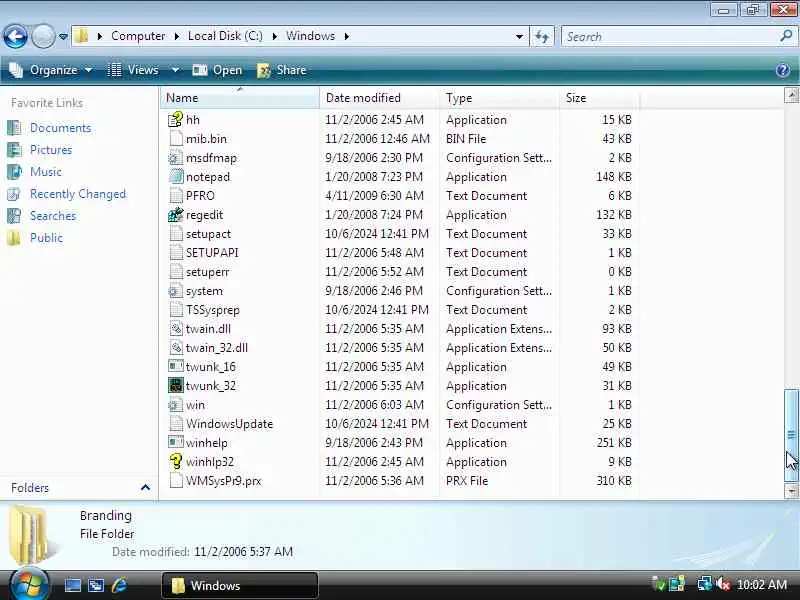This screenshot has width=800, height=600.
Task: Refresh the Windows folder view
Action: [x=542, y=36]
